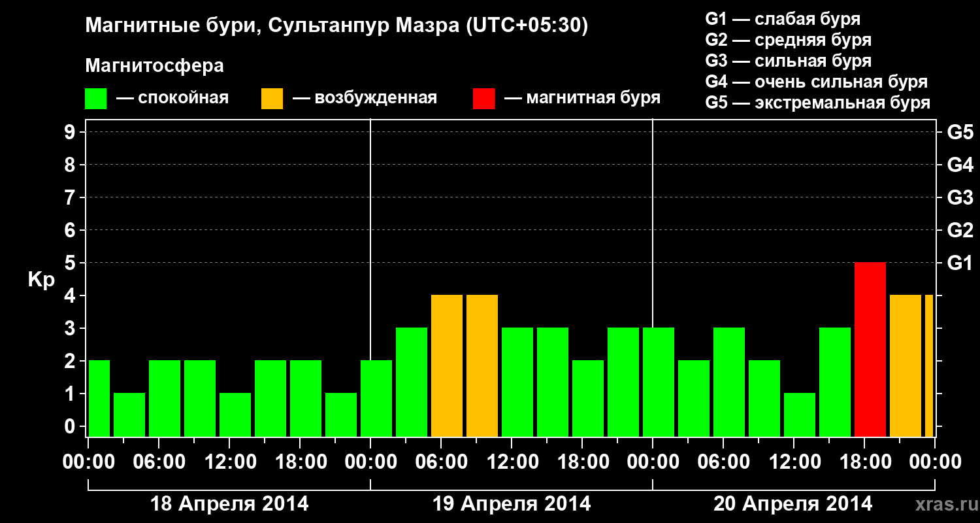Click the '— возбужденная' legend label
The height and width of the screenshot is (523, 980).
tap(365, 99)
